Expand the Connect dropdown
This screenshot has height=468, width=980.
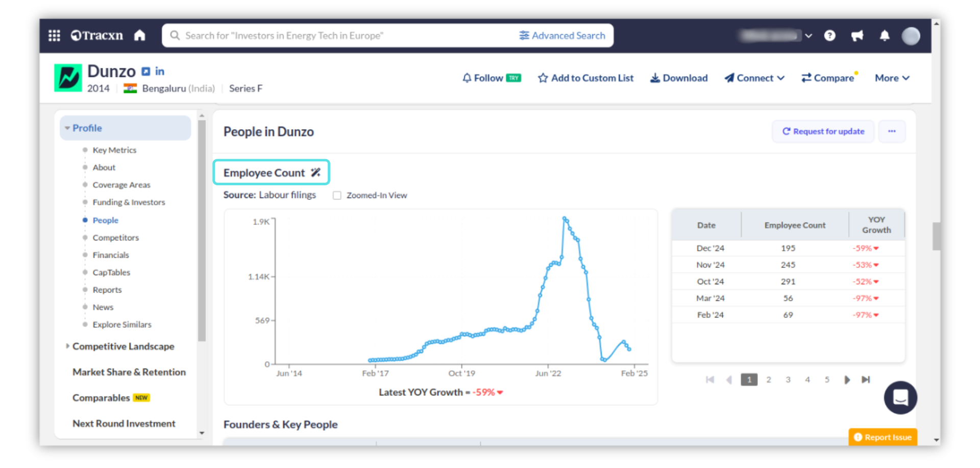(x=754, y=78)
